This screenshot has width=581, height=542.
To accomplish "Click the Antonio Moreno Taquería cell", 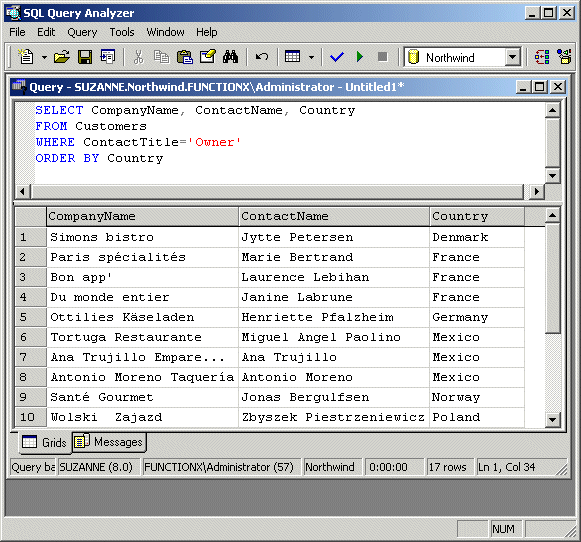I will point(143,377).
